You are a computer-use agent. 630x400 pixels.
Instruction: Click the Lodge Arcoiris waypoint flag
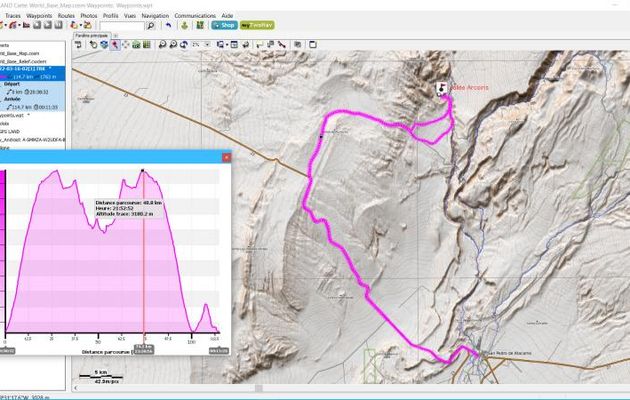pyautogui.click(x=443, y=87)
